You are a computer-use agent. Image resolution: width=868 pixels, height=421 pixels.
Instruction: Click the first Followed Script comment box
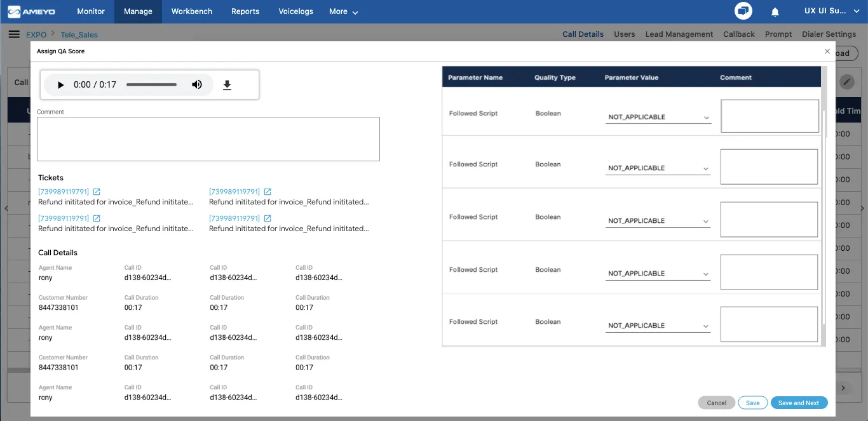[x=770, y=116]
